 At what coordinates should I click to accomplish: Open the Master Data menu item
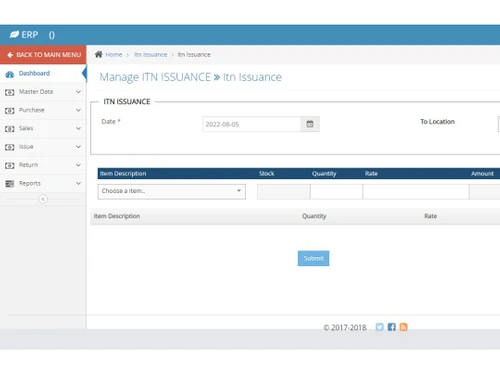43,92
